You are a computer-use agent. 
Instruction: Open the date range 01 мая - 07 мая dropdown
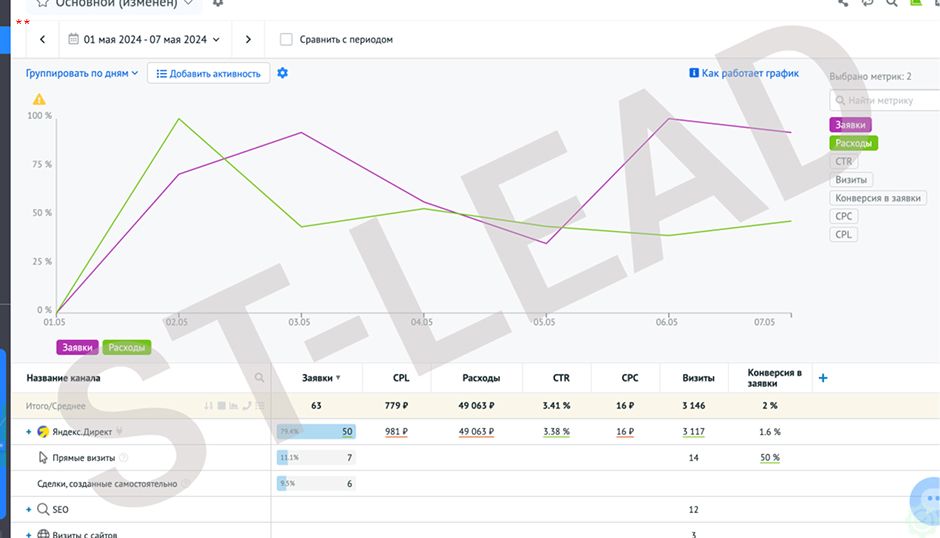coord(144,40)
